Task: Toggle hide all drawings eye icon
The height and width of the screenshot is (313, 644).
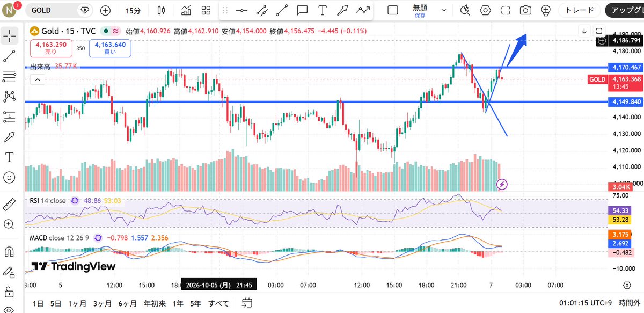Action: tap(9, 309)
